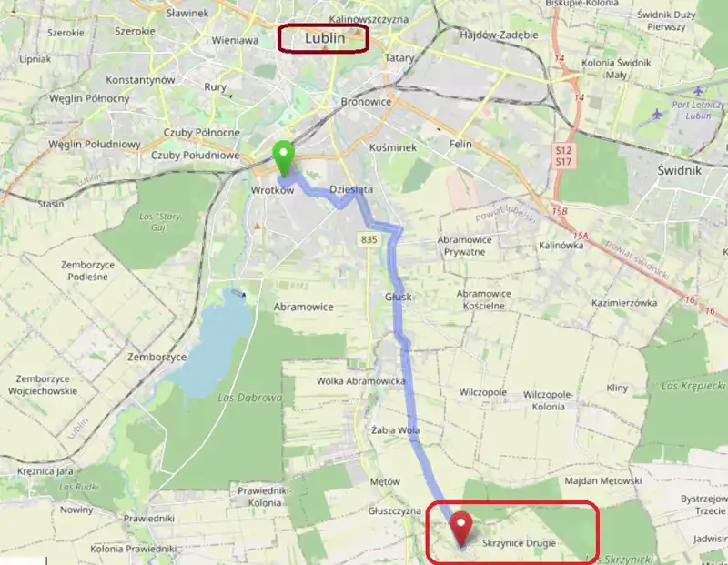The width and height of the screenshot is (728, 565).
Task: Click the Żabia Wola village label
Action: (x=396, y=430)
